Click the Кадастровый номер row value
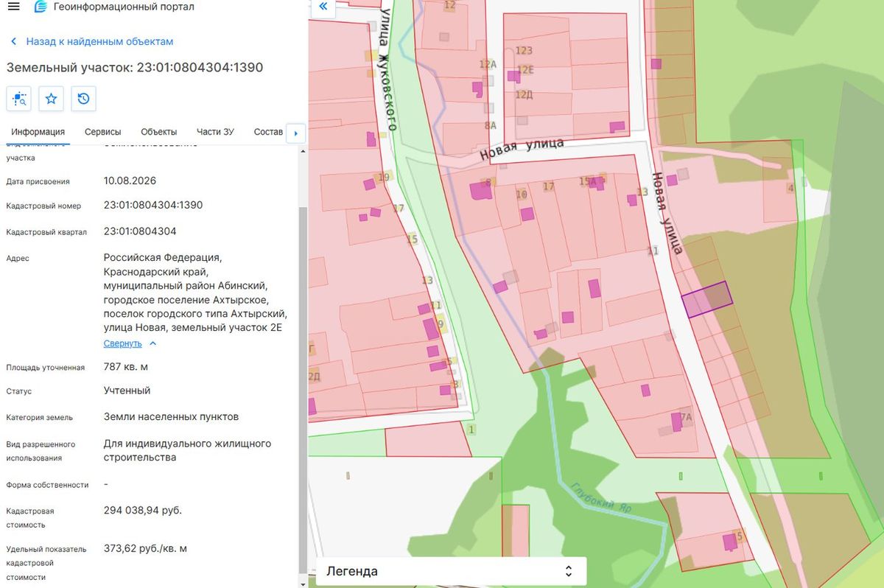 coord(153,205)
